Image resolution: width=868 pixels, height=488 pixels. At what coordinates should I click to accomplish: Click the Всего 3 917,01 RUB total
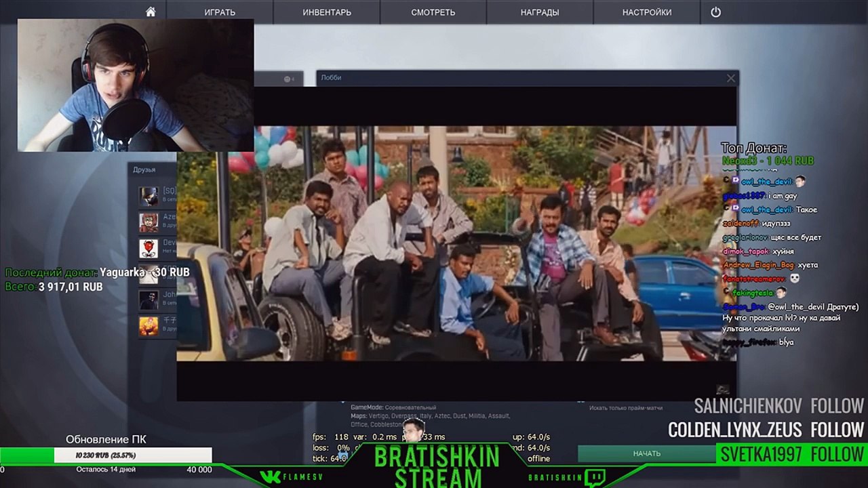(54, 287)
